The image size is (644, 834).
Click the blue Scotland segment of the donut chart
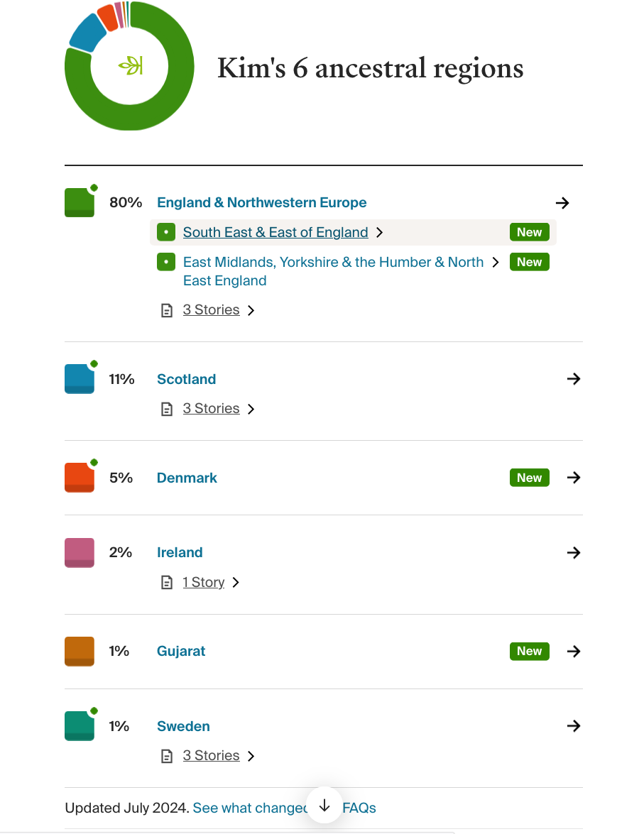88,33
